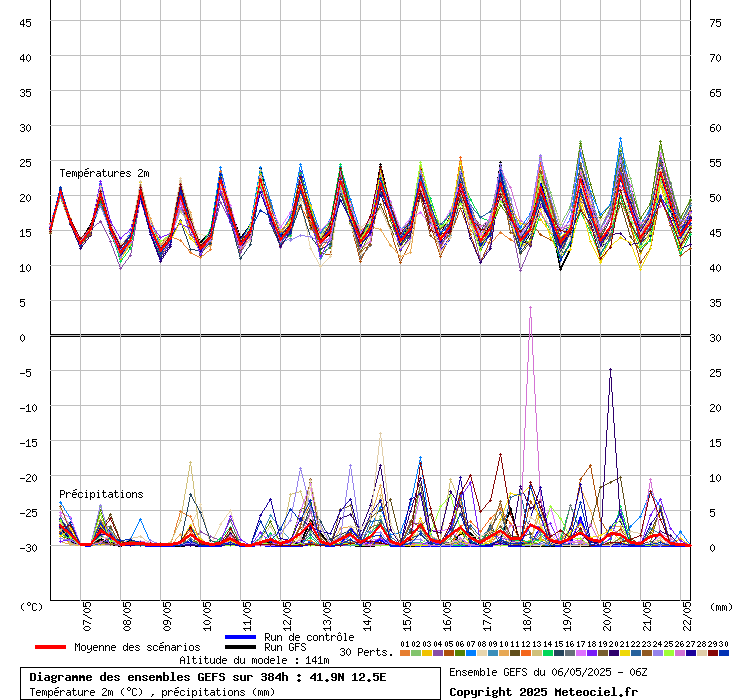
Task: Select perturbation 17 pink legend swatch
Action: [581, 653]
